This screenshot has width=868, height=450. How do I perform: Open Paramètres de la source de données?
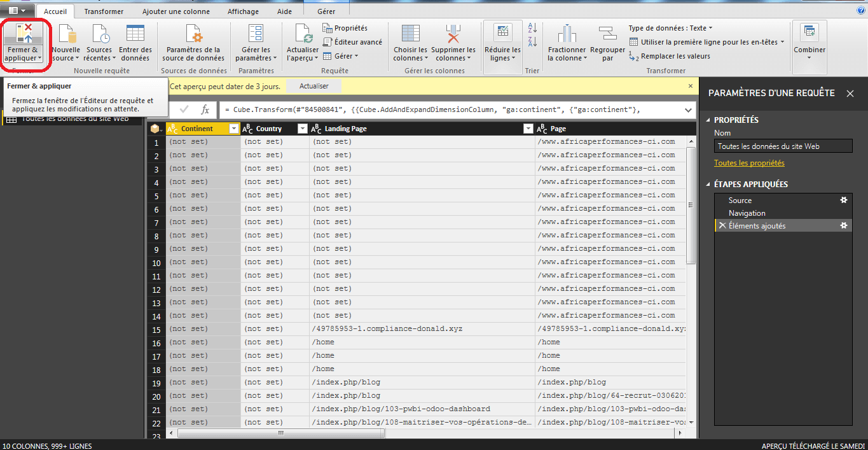pyautogui.click(x=193, y=43)
